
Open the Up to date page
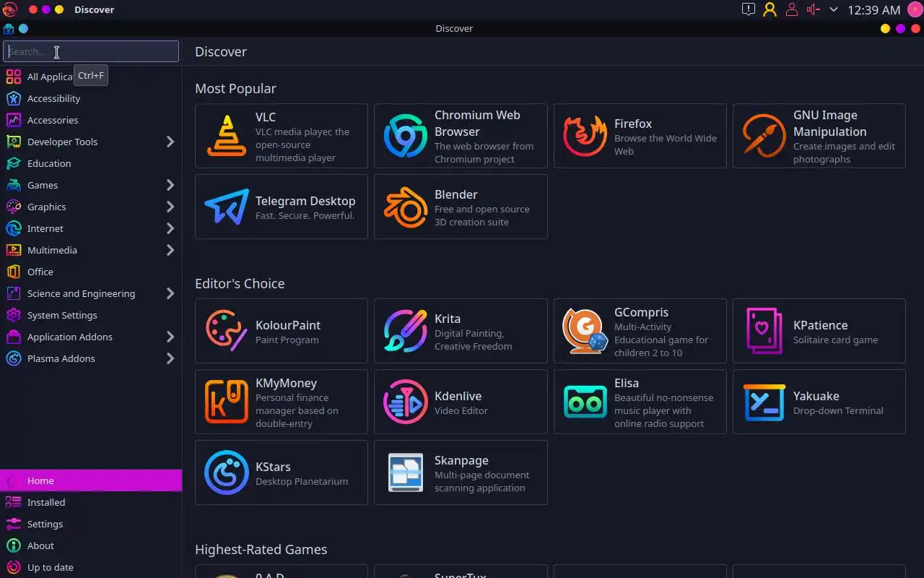pos(91,567)
